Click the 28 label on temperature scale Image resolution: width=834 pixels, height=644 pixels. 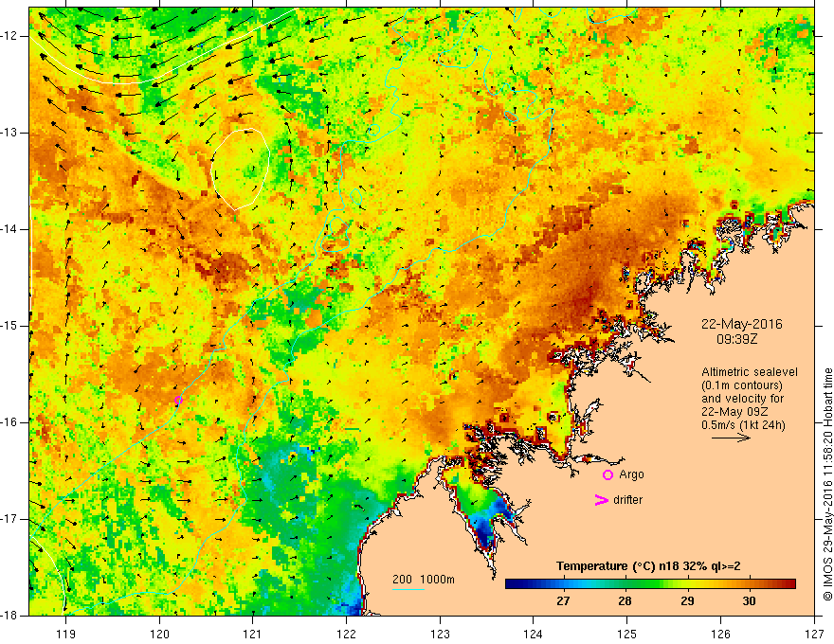pyautogui.click(x=625, y=601)
